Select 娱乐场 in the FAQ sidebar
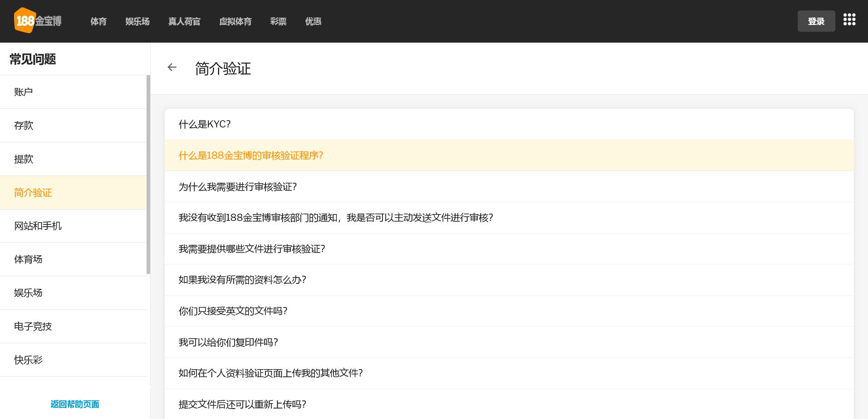868x419 pixels. (x=73, y=293)
